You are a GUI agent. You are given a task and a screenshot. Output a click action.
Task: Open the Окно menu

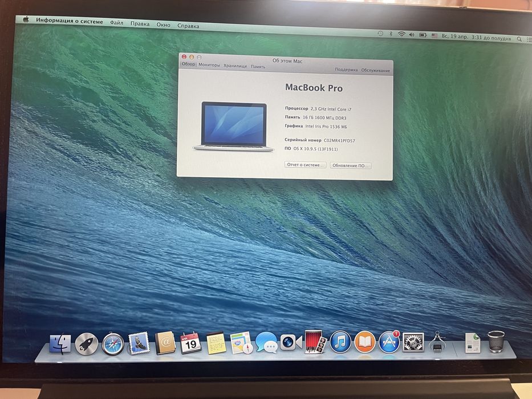point(163,25)
